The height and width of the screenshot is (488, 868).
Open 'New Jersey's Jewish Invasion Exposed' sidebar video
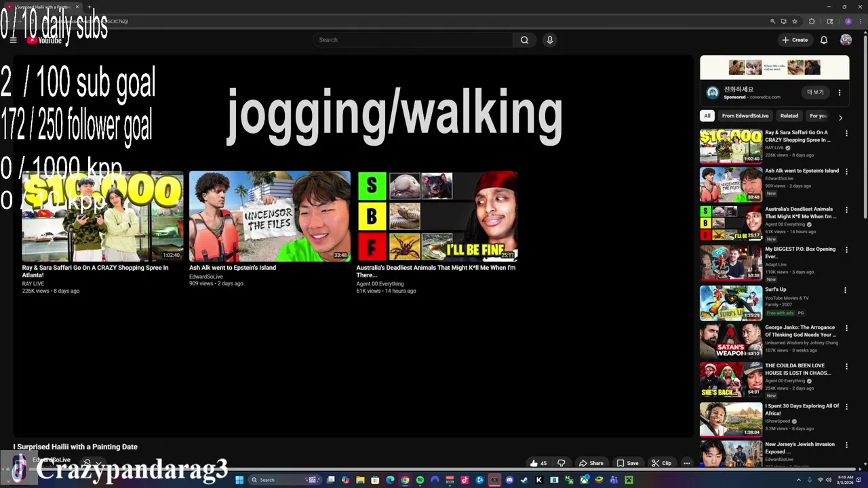click(x=800, y=448)
